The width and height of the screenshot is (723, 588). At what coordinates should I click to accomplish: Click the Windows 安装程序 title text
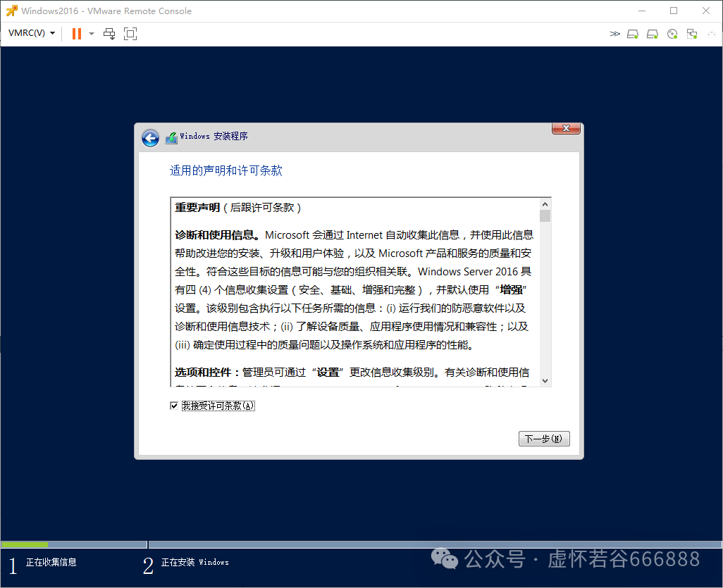pyautogui.click(x=214, y=137)
